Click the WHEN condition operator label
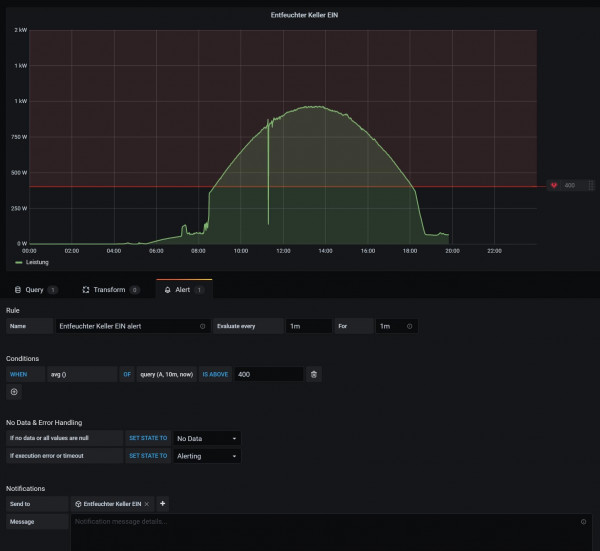 tap(20, 374)
